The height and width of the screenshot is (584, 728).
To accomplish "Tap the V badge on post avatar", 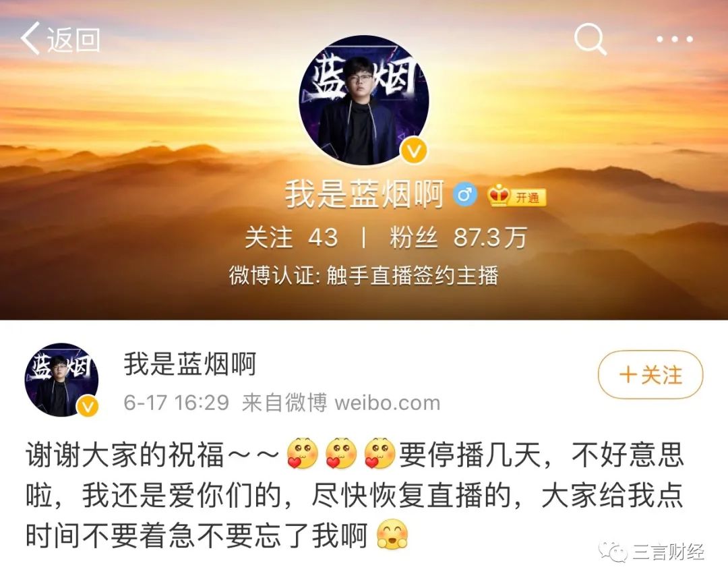I will [x=88, y=407].
